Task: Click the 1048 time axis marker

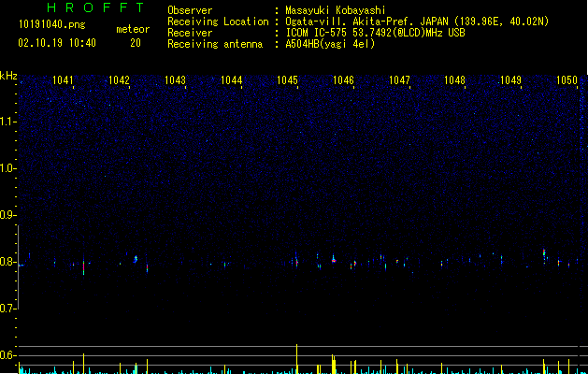Action: click(x=455, y=80)
